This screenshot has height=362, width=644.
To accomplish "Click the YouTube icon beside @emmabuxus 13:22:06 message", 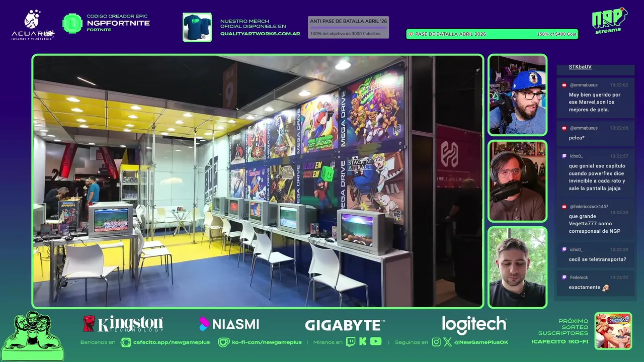I will point(565,128).
